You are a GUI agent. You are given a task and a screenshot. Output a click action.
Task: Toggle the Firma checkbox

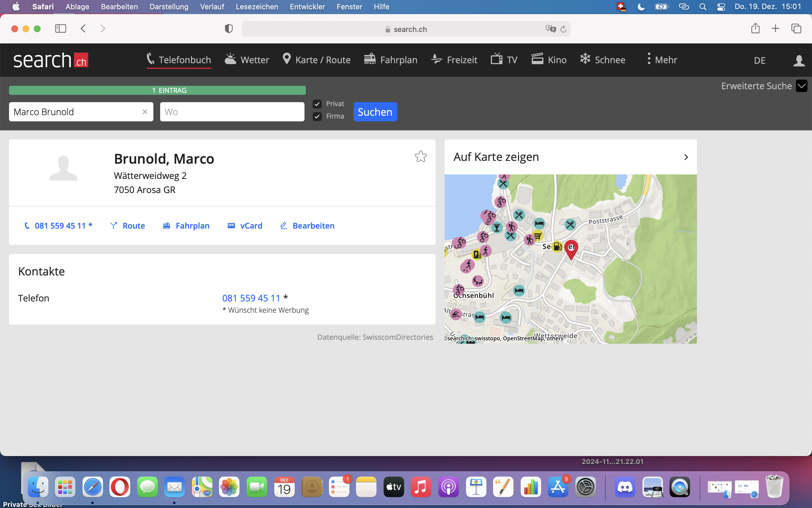(317, 117)
